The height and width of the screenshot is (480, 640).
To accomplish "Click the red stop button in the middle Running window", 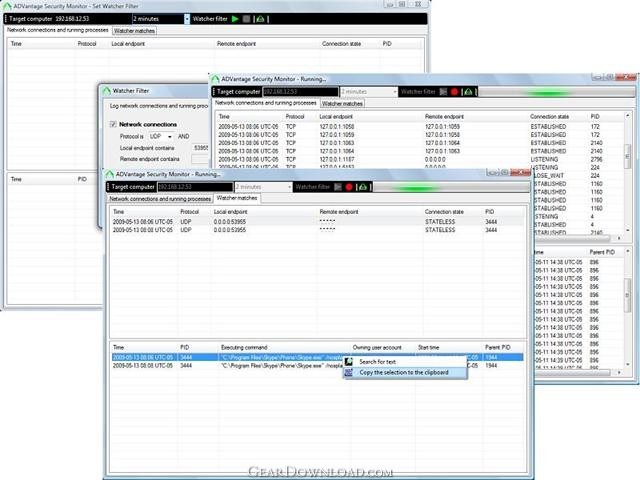I will [x=454, y=92].
